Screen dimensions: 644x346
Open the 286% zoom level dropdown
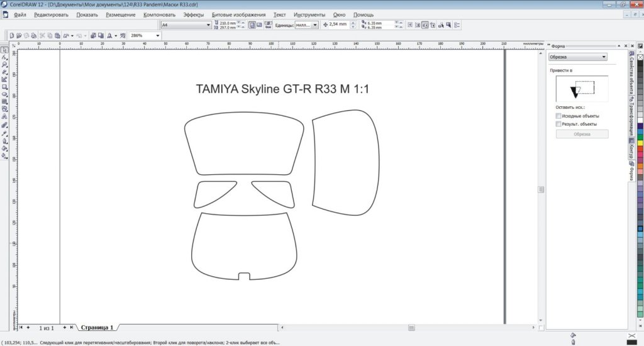pyautogui.click(x=157, y=36)
